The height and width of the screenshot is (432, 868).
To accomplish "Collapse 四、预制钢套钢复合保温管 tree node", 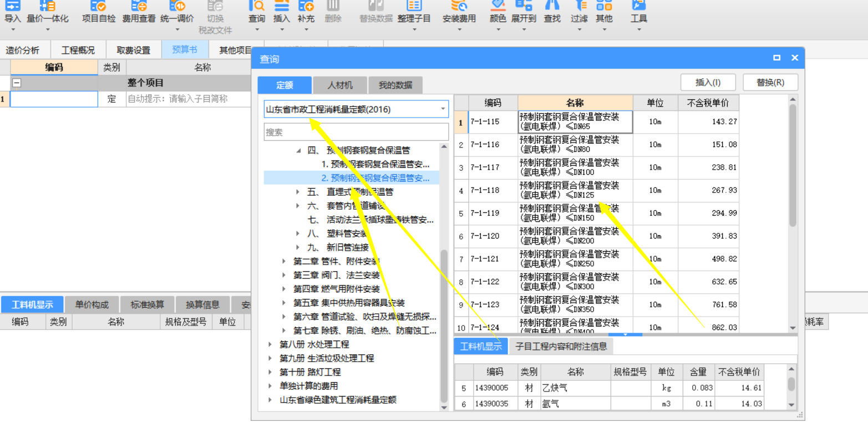I will [x=299, y=150].
